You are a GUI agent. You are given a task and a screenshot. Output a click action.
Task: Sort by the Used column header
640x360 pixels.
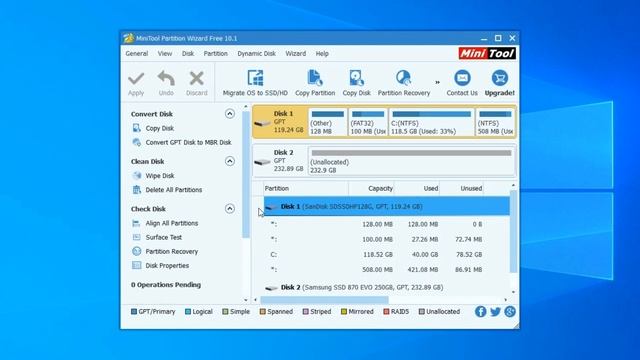[x=417, y=188]
